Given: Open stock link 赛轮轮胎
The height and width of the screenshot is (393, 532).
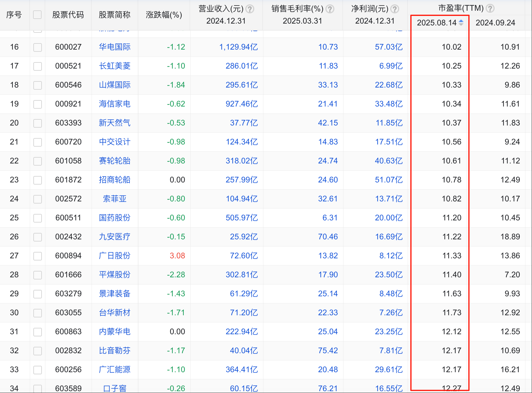Looking at the screenshot, I should pos(115,161).
